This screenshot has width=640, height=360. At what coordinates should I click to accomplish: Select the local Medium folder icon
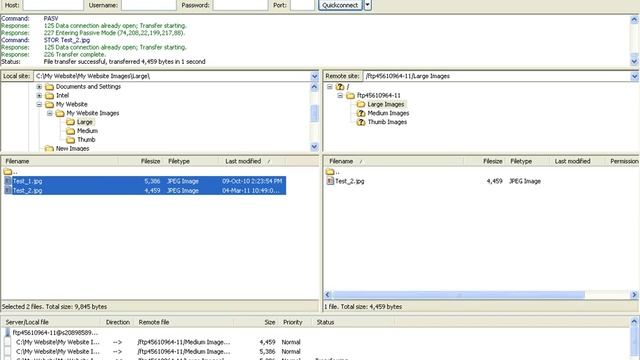[x=71, y=131]
